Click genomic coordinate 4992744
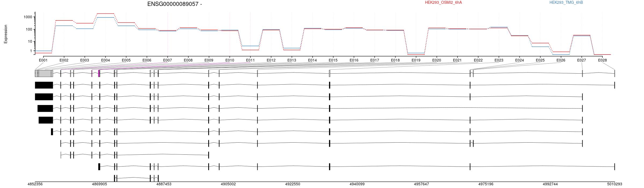Image resolution: width=644 pixels, height=188 pixels. [x=550, y=184]
